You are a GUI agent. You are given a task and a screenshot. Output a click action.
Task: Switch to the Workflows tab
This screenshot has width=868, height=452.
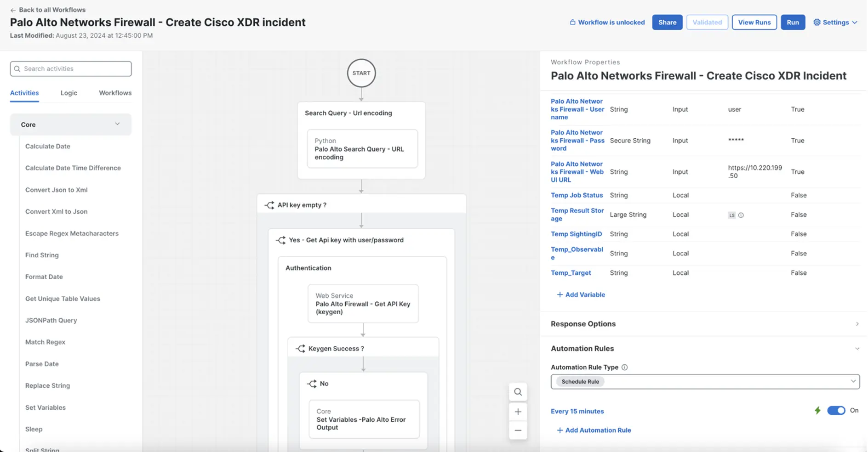[115, 93]
